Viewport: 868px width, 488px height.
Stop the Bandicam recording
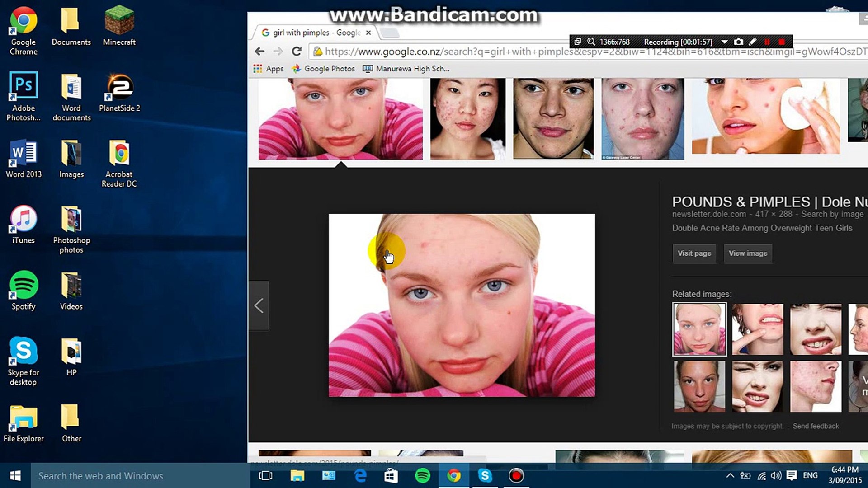click(782, 42)
